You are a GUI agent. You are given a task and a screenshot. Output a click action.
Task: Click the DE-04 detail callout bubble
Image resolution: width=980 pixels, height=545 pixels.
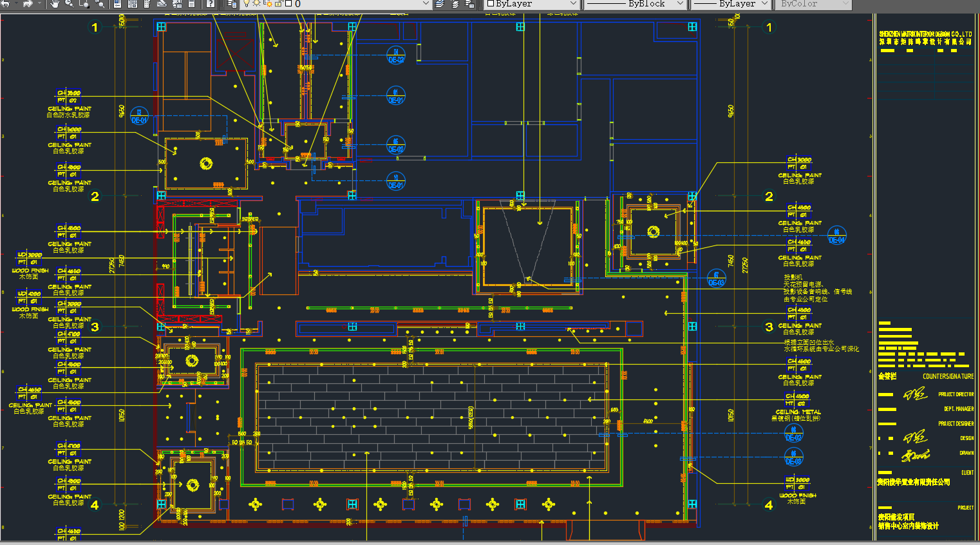pos(836,236)
